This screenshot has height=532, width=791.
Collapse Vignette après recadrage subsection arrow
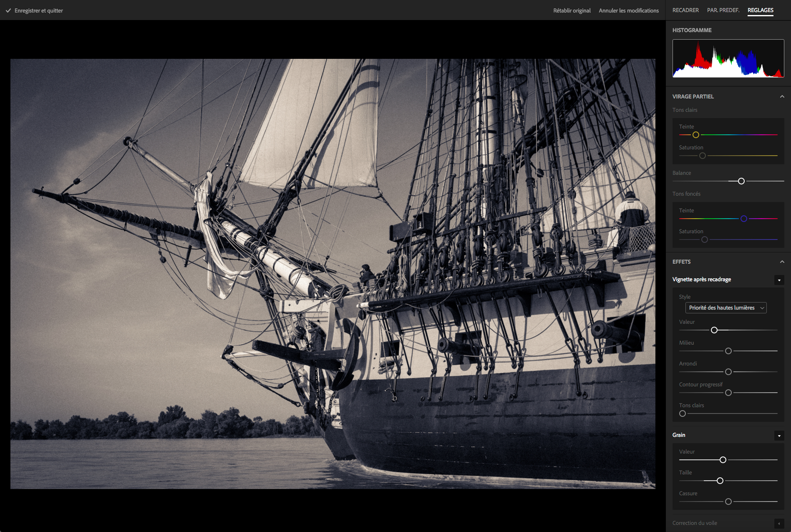click(x=779, y=280)
